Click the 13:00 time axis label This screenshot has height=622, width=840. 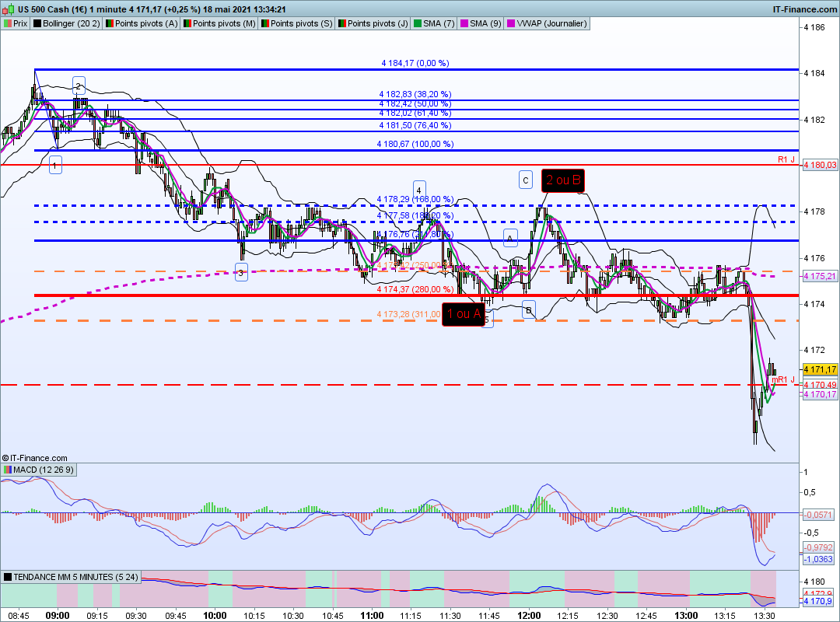686,616
